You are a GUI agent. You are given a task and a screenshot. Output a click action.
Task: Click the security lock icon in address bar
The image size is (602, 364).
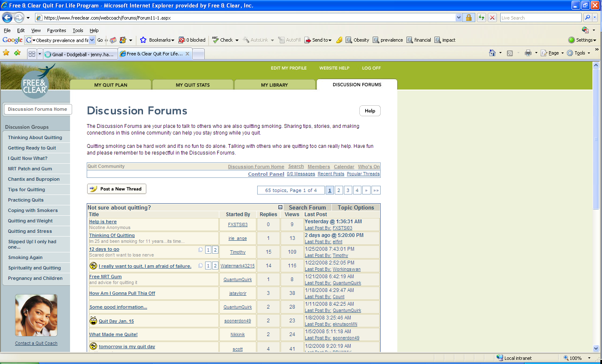[469, 17]
